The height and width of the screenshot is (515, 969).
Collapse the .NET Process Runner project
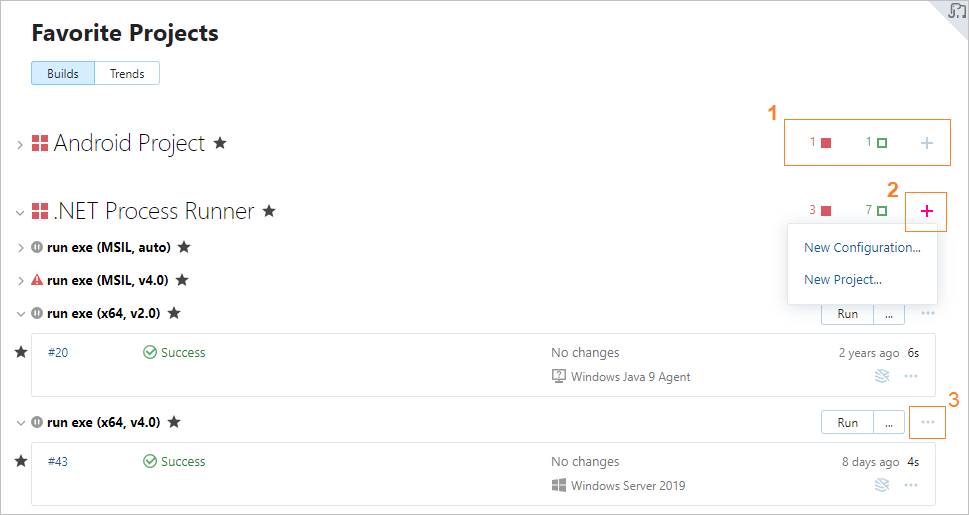[x=19, y=212]
